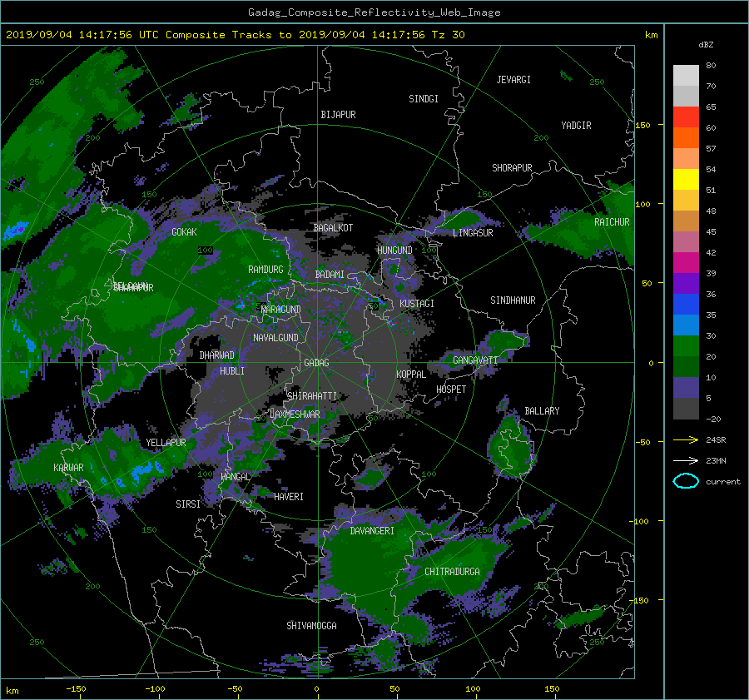Select the HAVERI city label
Viewport: 749px width, 700px height.
(289, 497)
